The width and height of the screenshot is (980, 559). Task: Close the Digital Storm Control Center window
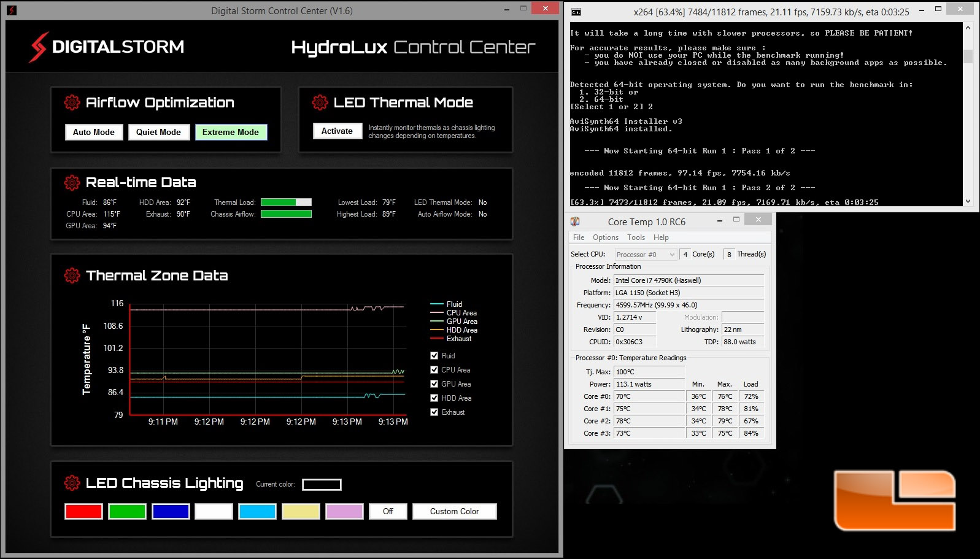pos(546,8)
